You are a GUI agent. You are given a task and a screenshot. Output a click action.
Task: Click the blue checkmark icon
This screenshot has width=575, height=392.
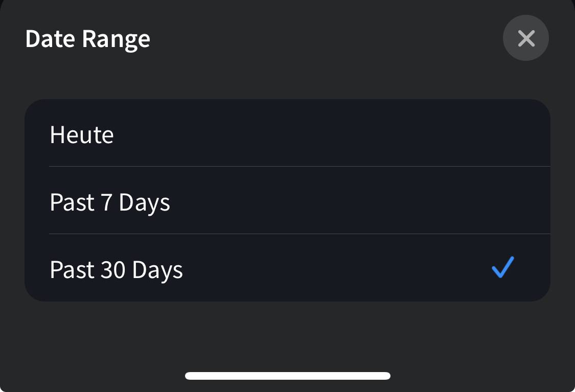point(502,268)
